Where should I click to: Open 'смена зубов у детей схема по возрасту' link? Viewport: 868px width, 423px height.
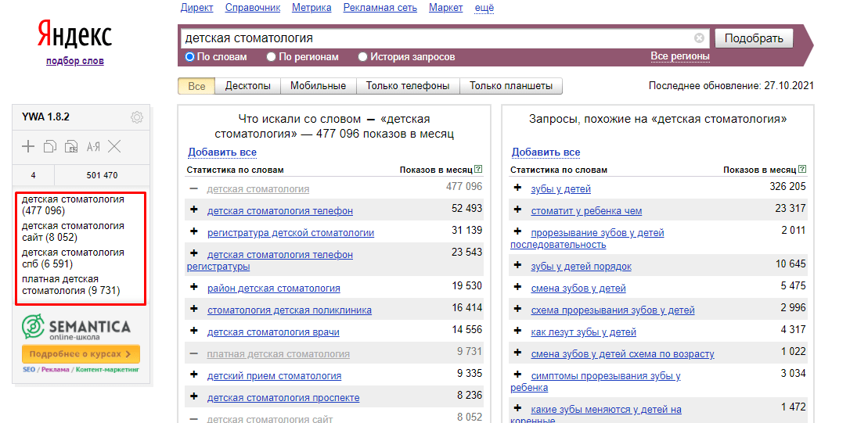pos(622,354)
